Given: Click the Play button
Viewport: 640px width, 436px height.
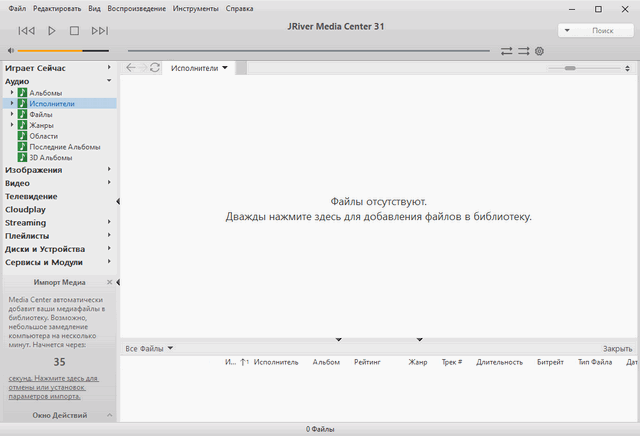Looking at the screenshot, I should coord(52,31).
